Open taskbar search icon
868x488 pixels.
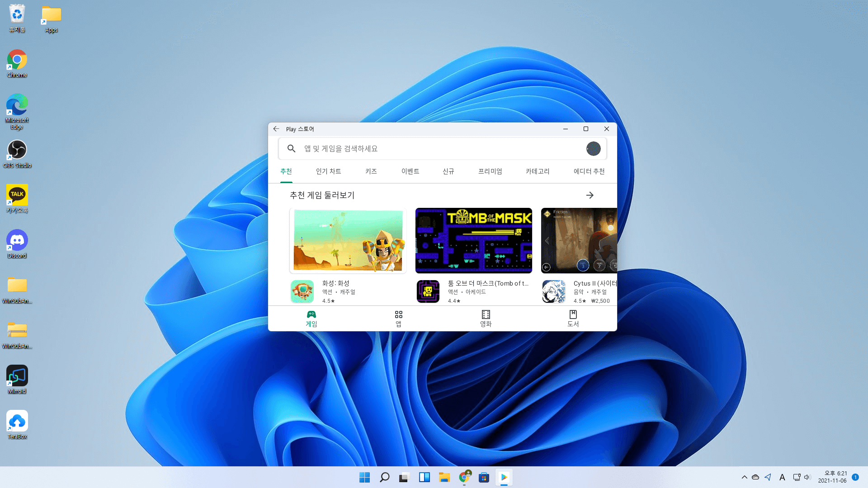coord(385,478)
